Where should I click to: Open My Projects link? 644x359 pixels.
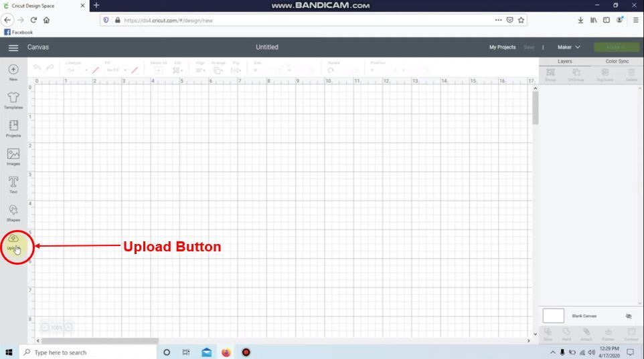(502, 47)
